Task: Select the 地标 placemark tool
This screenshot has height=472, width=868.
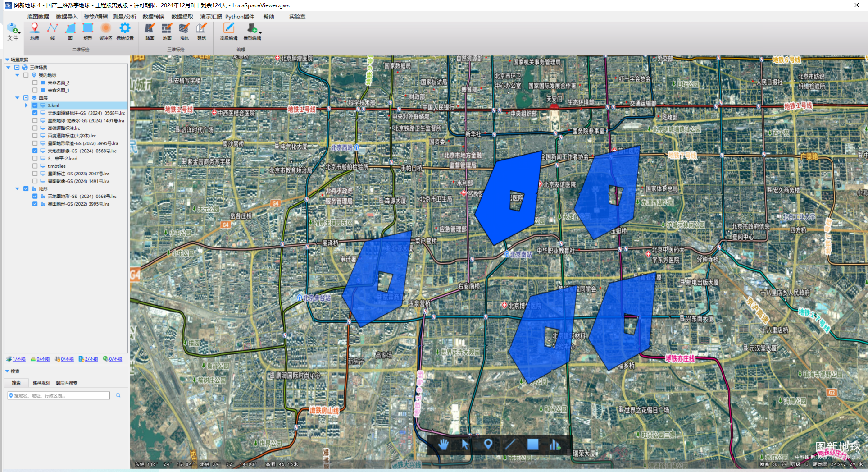Action: click(x=35, y=31)
